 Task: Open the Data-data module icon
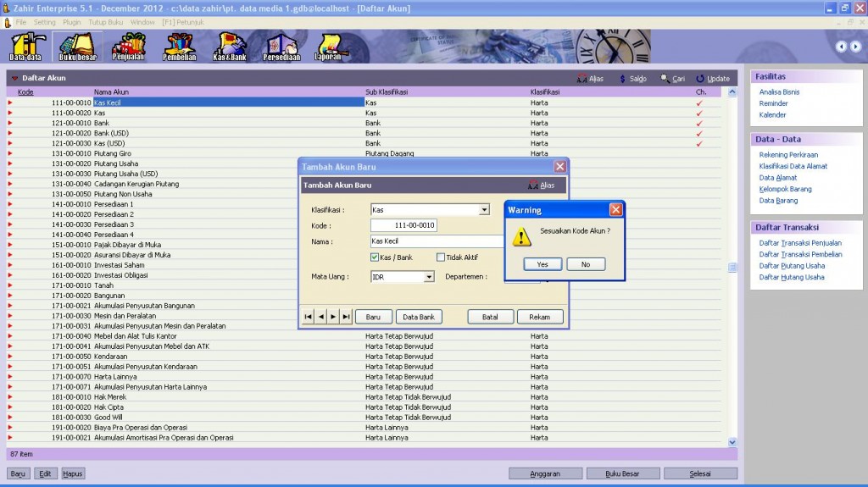pos(25,47)
